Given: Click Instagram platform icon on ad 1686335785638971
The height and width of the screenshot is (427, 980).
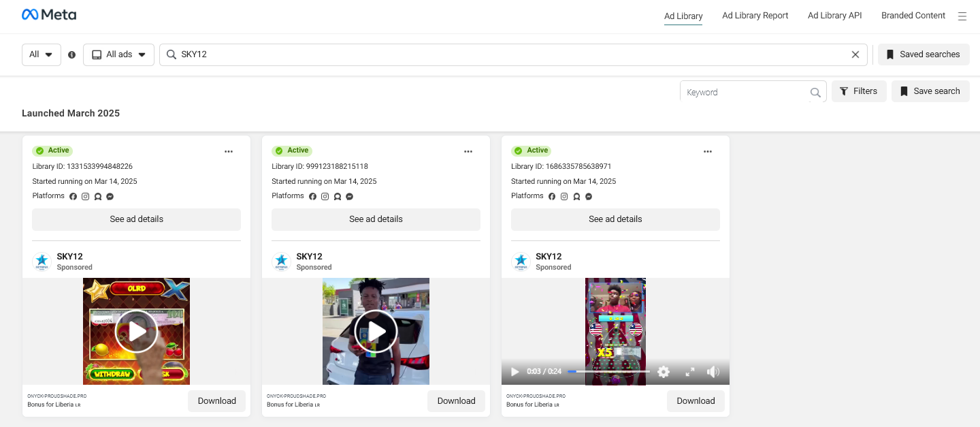Looking at the screenshot, I should [x=565, y=196].
